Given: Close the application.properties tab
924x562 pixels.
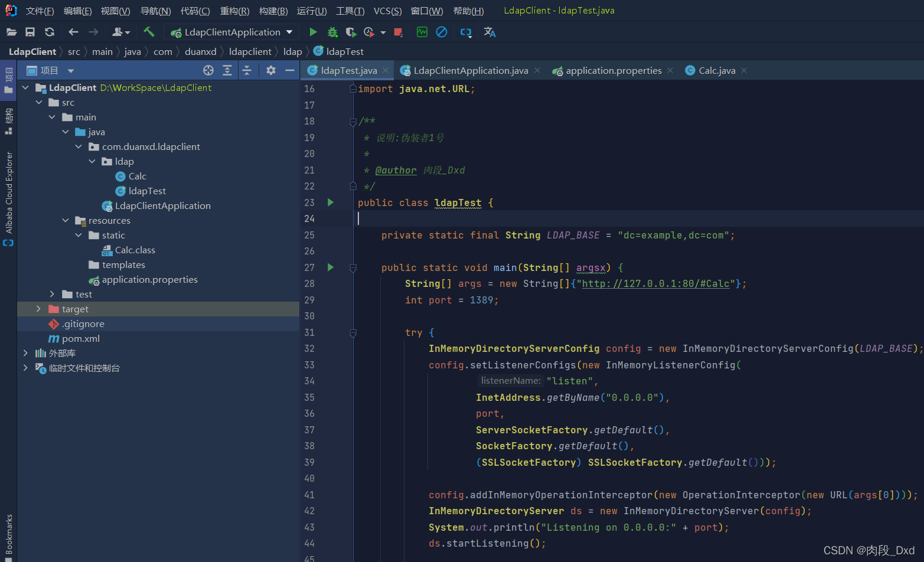Looking at the screenshot, I should pos(670,70).
